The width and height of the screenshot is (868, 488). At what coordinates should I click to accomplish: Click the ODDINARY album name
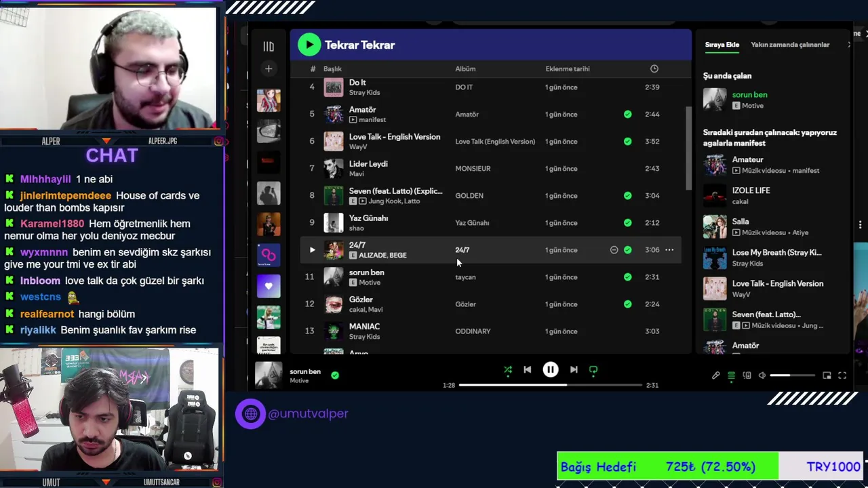[473, 331]
